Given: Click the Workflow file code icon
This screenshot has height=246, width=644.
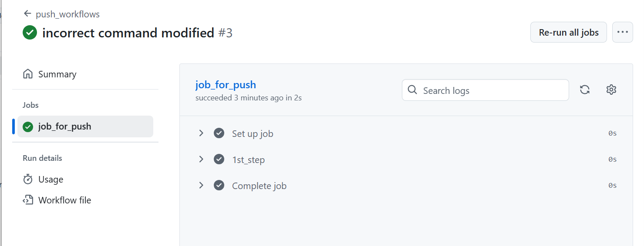Looking at the screenshot, I should pos(28,200).
